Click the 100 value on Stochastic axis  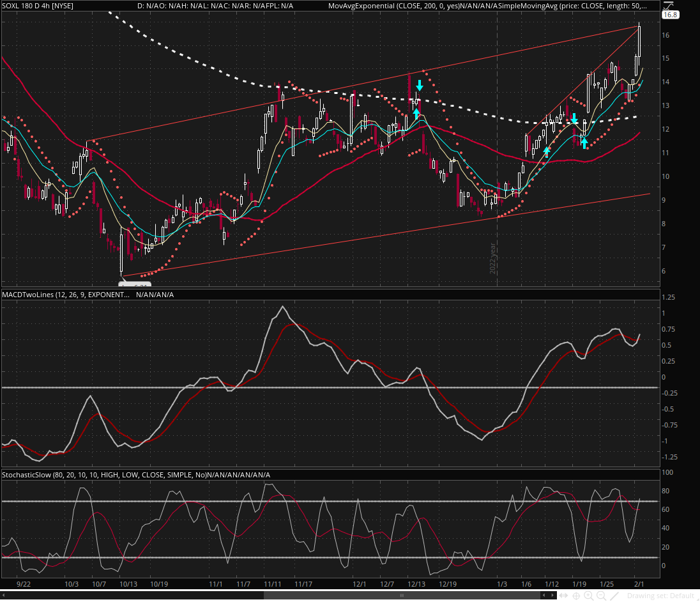click(x=667, y=472)
